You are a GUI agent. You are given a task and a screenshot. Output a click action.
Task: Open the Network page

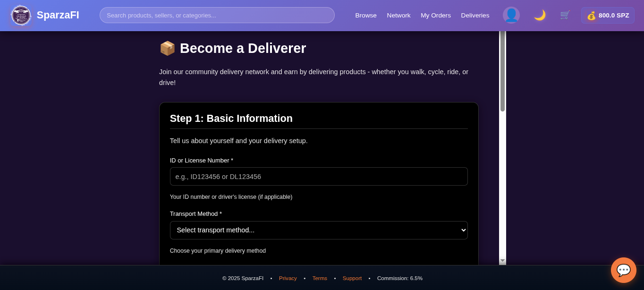tap(398, 15)
